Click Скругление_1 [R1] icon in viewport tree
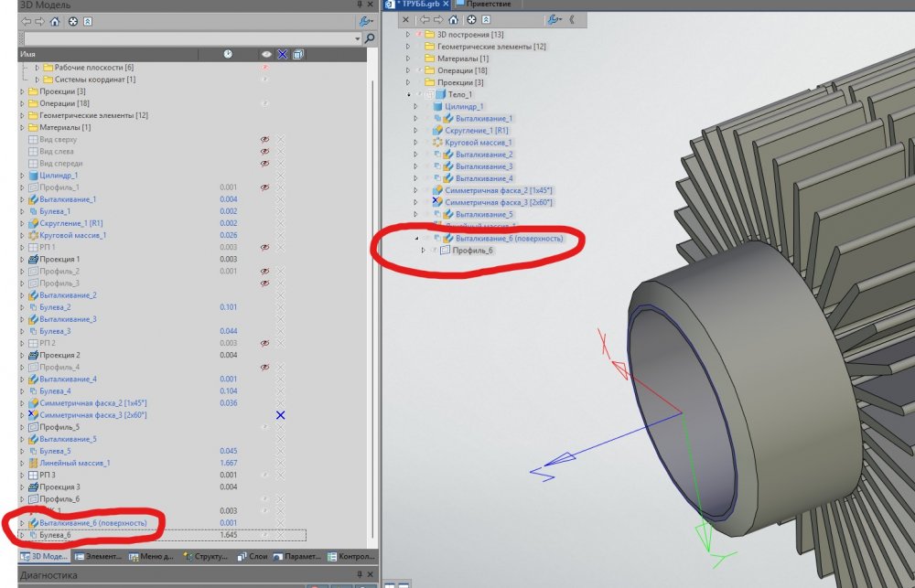This screenshot has height=588, width=915. [x=437, y=131]
